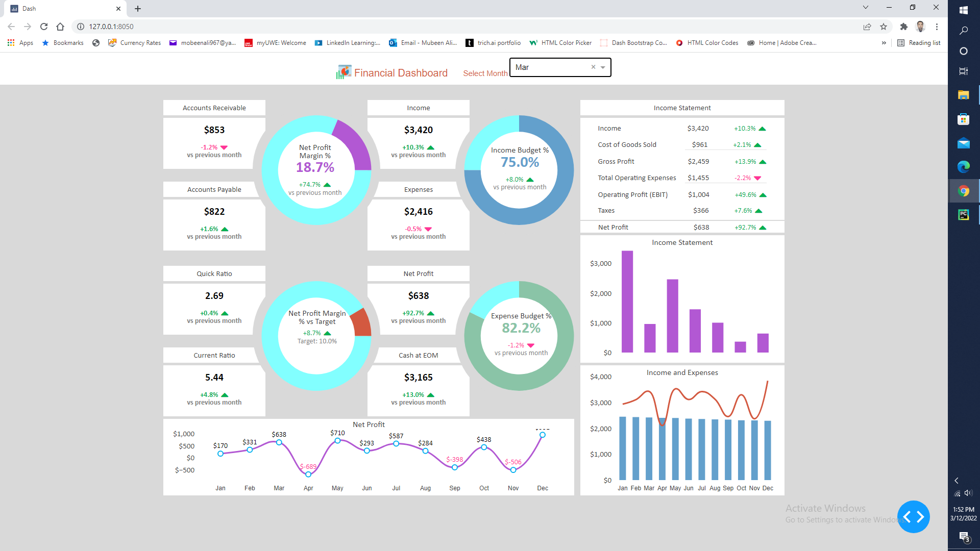Image resolution: width=980 pixels, height=551 pixels.
Task: Open the HTML Color Picker bookmark
Action: coord(560,43)
